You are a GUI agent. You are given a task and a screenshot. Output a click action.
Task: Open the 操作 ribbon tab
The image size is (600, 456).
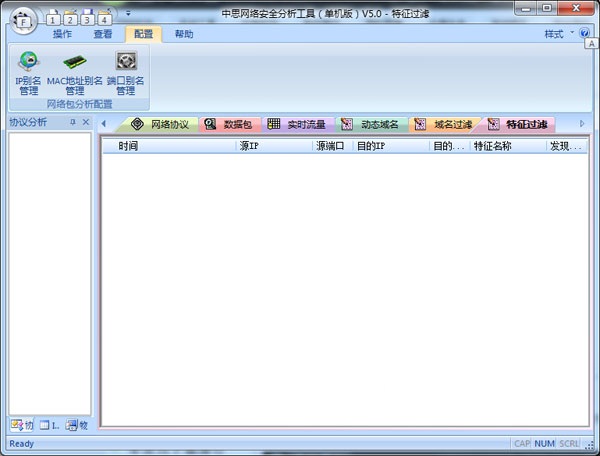click(x=62, y=34)
